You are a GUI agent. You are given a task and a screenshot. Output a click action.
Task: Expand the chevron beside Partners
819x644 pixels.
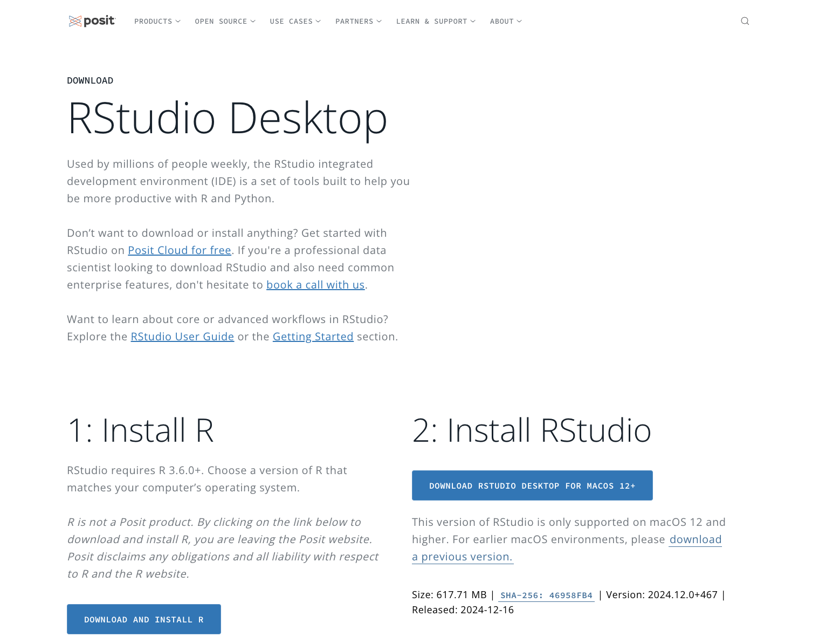click(x=379, y=22)
